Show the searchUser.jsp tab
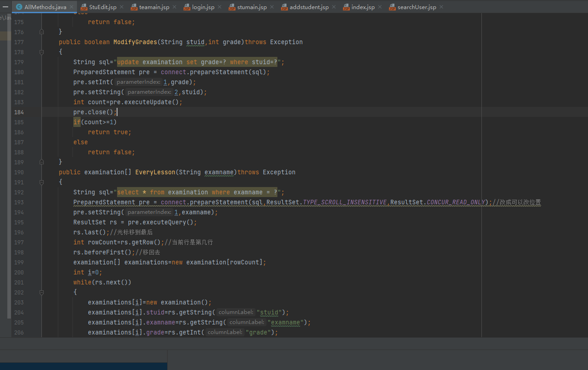Image resolution: width=588 pixels, height=370 pixels. click(x=416, y=7)
